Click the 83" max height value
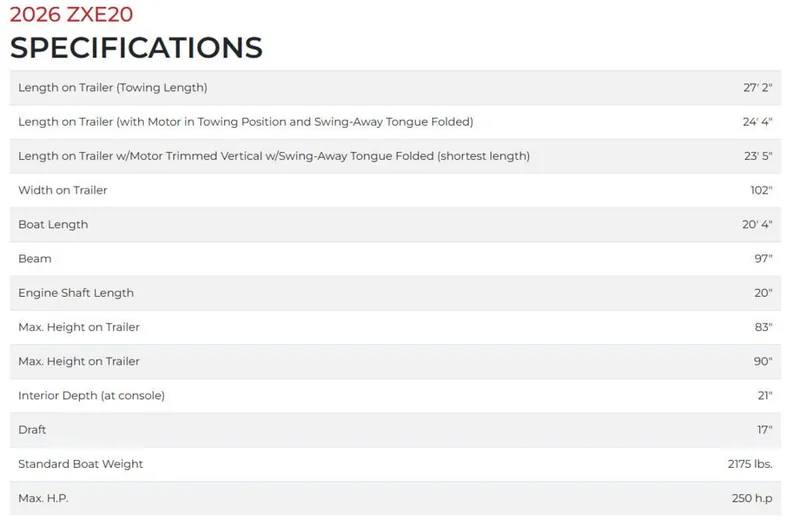This screenshot has height=520, width=800. 764,327
